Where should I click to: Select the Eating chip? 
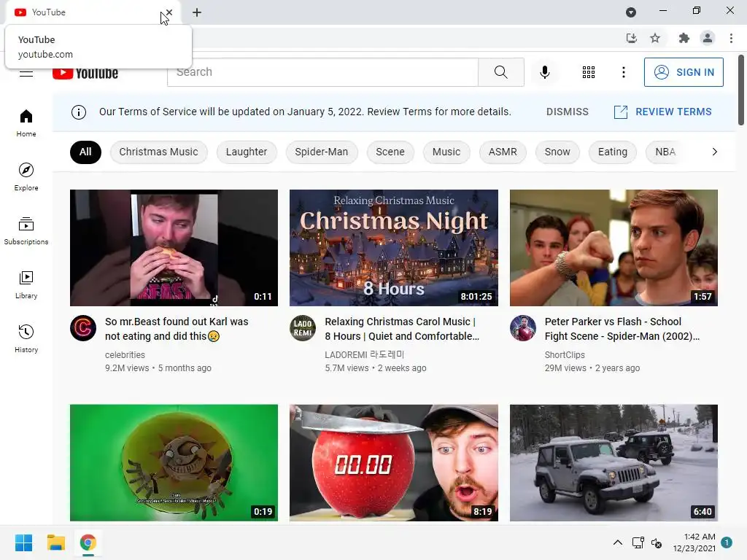pos(613,152)
